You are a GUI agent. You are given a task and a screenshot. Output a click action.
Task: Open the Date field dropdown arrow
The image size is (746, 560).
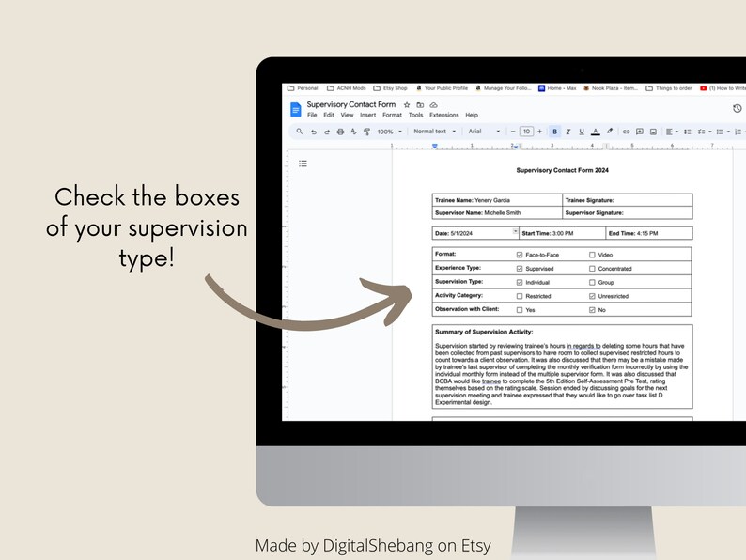[x=515, y=232]
